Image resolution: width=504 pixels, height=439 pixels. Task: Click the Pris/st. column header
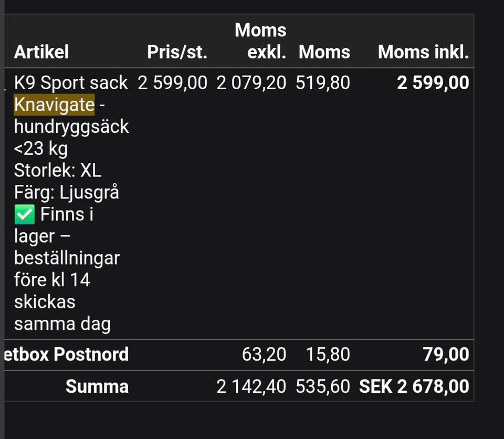pyautogui.click(x=177, y=52)
